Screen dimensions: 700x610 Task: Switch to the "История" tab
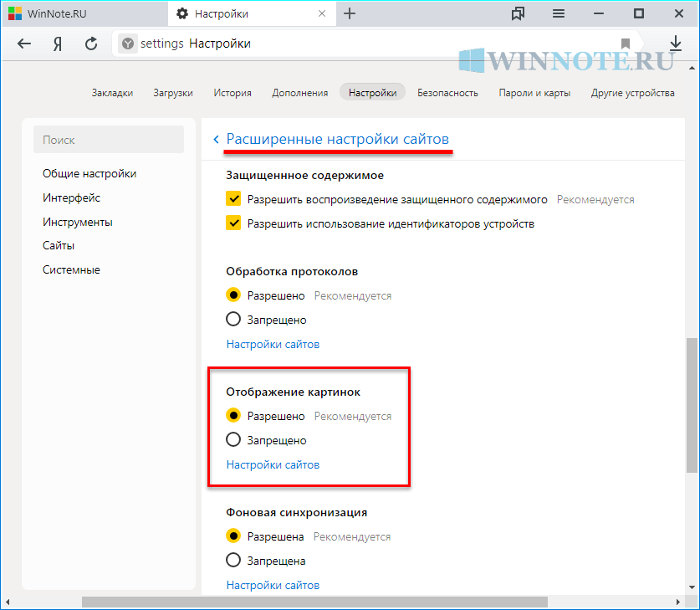[x=232, y=93]
